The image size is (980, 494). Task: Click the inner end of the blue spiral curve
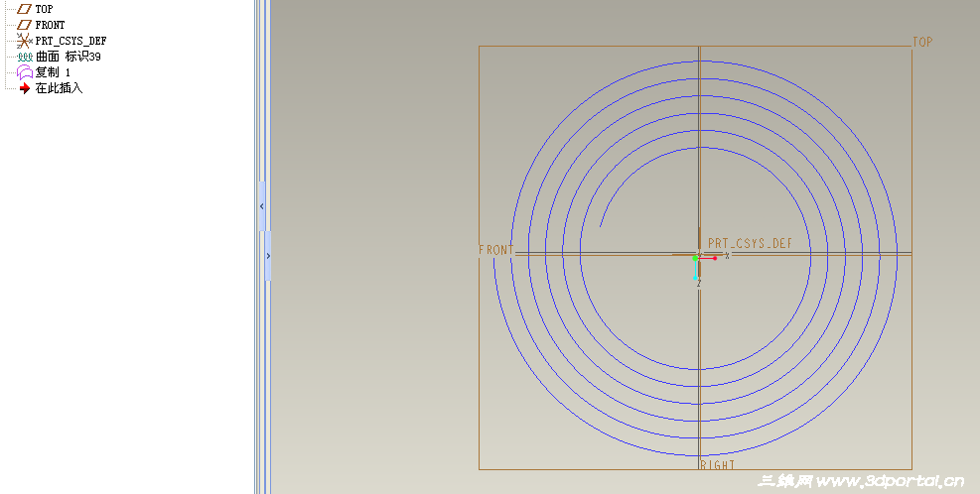[x=601, y=226]
